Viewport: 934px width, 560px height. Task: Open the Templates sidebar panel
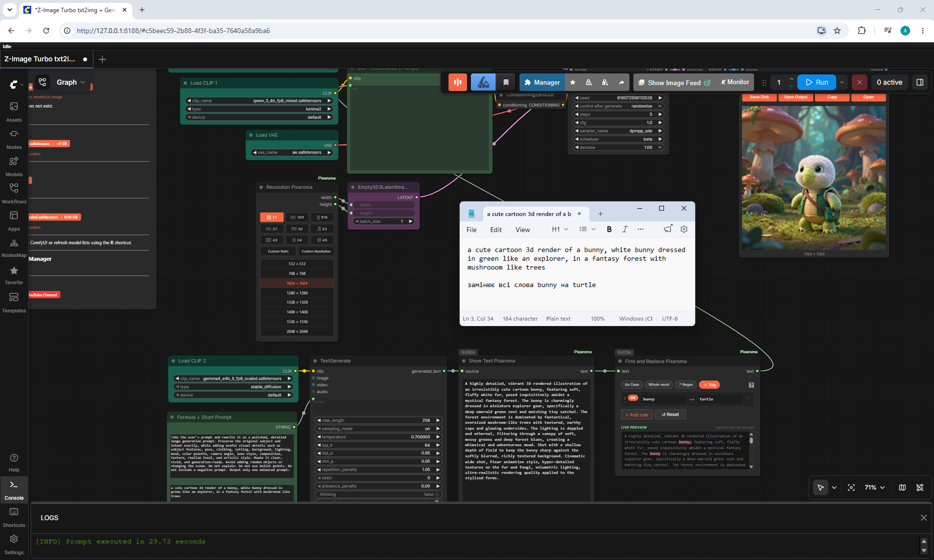[14, 303]
